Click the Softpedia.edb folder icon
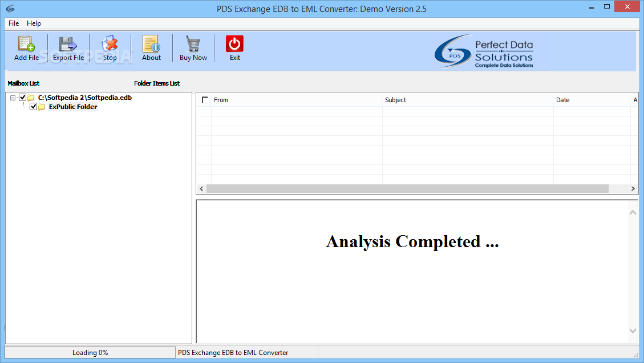 (31, 98)
